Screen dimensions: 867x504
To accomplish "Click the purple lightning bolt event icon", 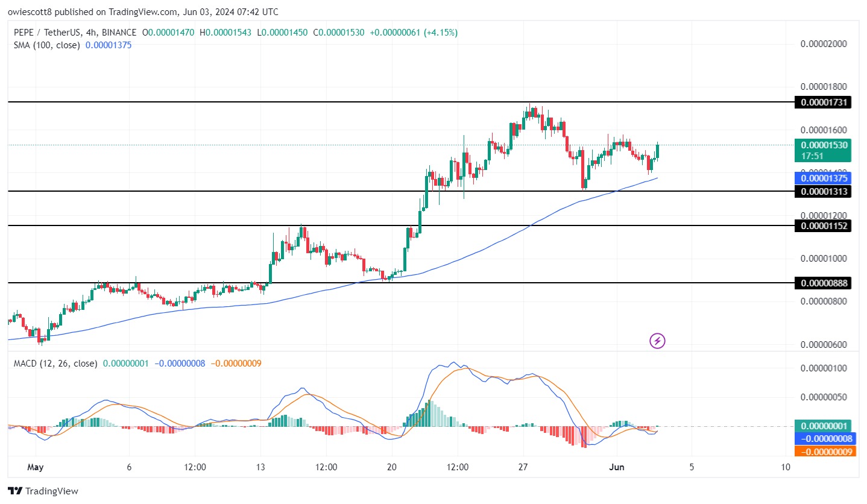I will [x=657, y=341].
